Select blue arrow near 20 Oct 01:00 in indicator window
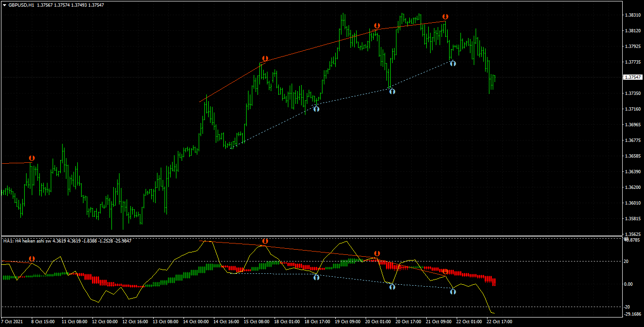Image resolution: width=644 pixels, height=327 pixels. 392,287
